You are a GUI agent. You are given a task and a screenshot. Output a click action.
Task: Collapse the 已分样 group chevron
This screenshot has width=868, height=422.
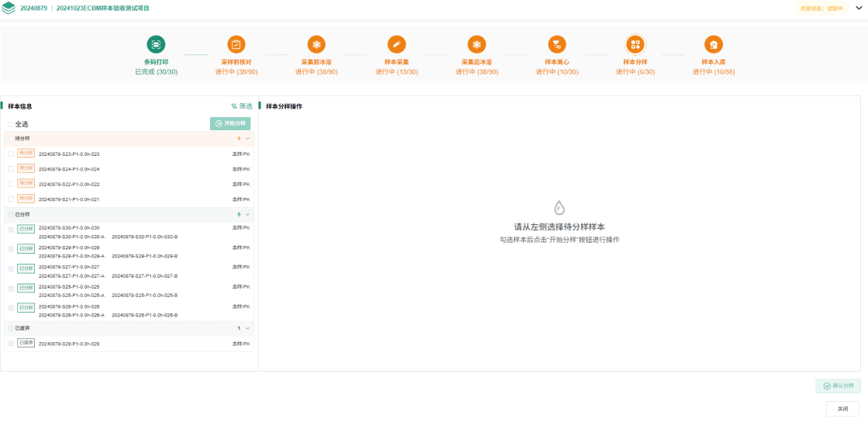247,214
